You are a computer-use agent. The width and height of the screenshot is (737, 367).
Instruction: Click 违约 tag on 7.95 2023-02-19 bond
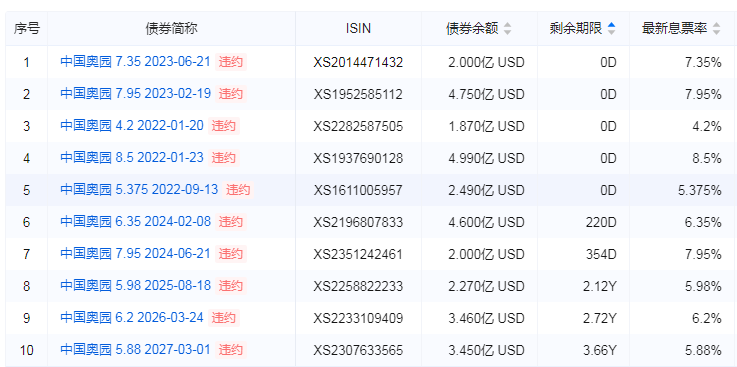(231, 94)
